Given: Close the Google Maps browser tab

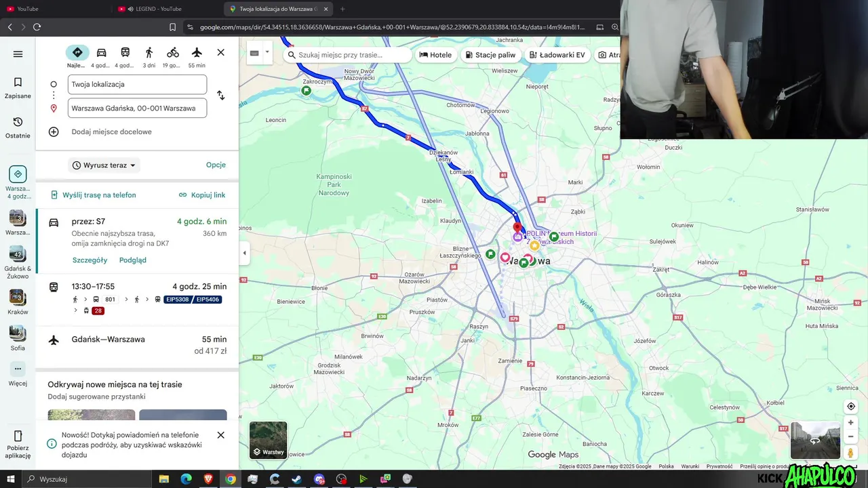Looking at the screenshot, I should 326,9.
